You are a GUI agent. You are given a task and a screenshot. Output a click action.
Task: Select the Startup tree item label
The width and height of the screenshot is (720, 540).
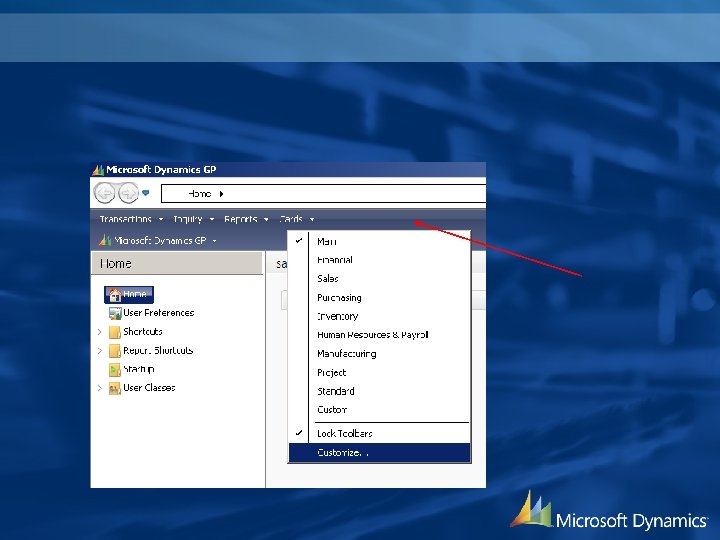point(139,369)
